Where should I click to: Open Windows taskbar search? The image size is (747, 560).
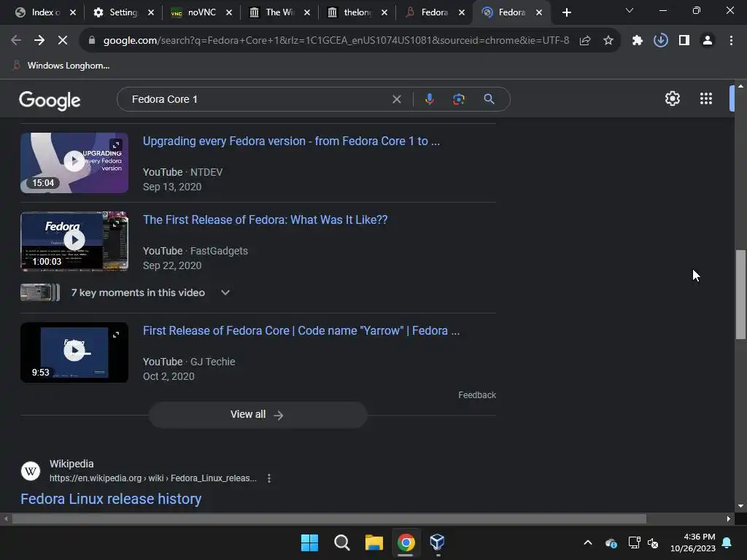pos(342,542)
